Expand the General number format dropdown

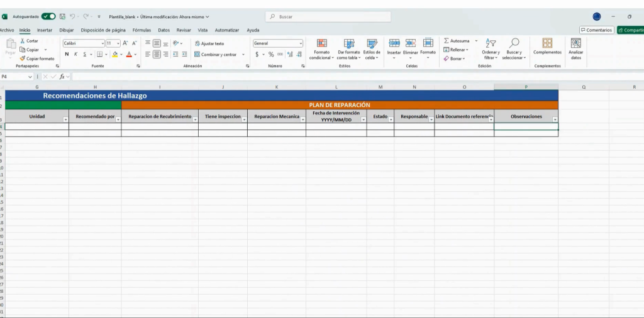(x=301, y=43)
